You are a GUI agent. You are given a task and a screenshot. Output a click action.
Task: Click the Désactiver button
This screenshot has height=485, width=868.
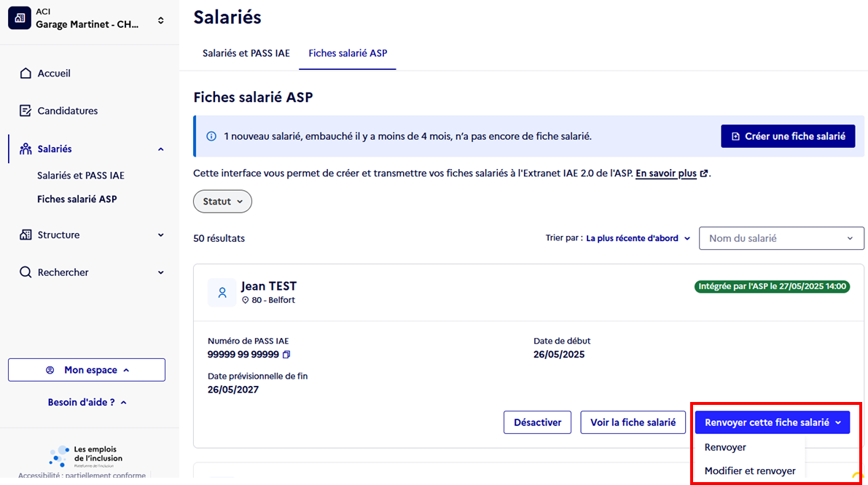point(537,422)
